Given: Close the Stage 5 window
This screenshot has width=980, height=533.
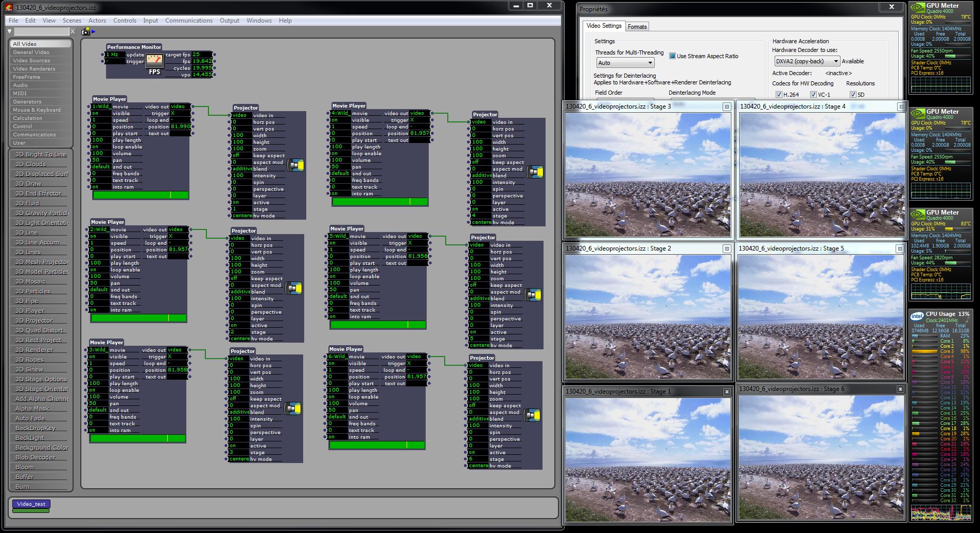Looking at the screenshot, I should tap(900, 248).
